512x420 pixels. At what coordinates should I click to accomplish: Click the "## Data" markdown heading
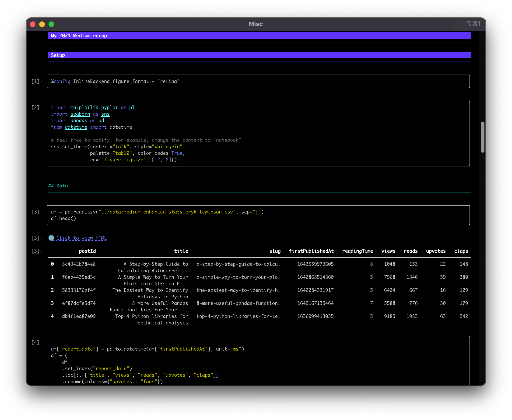pos(58,186)
